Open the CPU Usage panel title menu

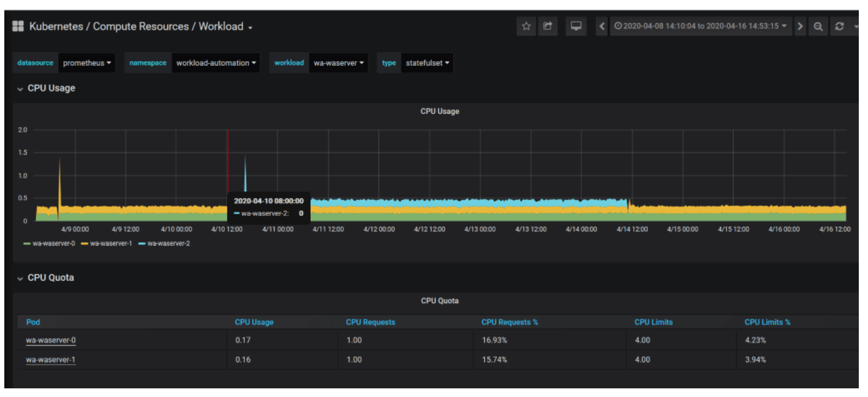[439, 111]
